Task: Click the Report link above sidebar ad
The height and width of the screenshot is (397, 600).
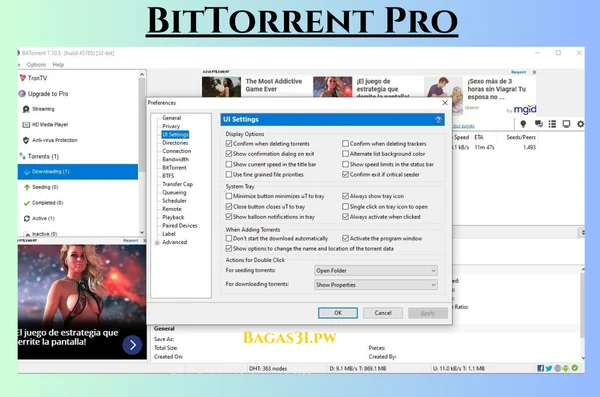Action: (x=130, y=240)
